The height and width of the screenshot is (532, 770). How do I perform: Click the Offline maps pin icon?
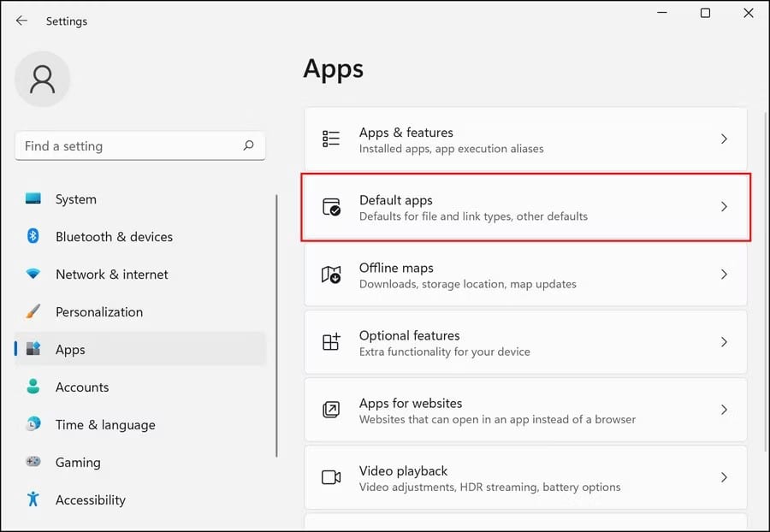click(331, 275)
